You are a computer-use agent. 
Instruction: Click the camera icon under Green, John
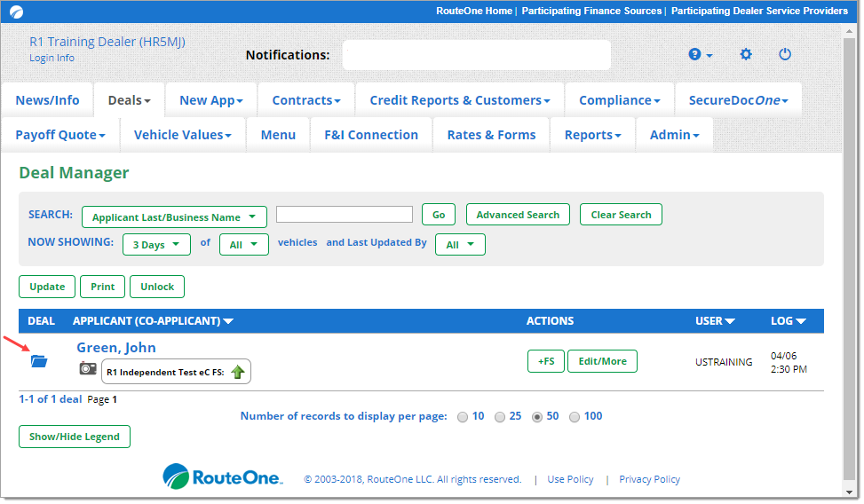88,368
